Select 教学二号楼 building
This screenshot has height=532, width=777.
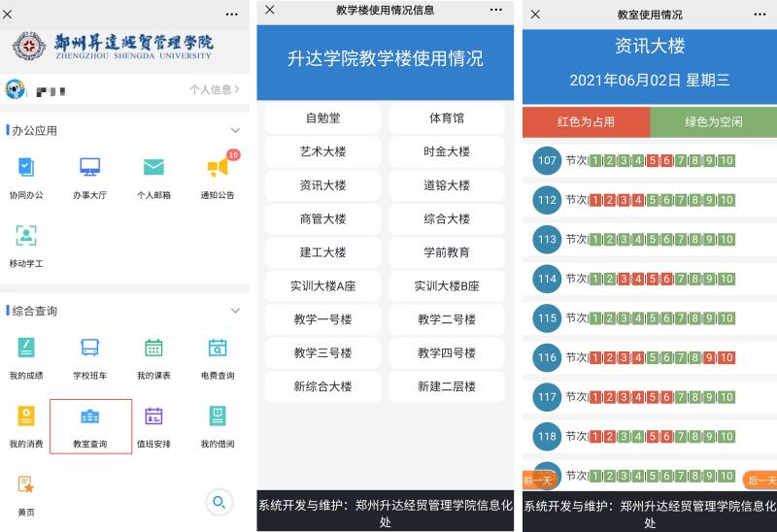[447, 319]
